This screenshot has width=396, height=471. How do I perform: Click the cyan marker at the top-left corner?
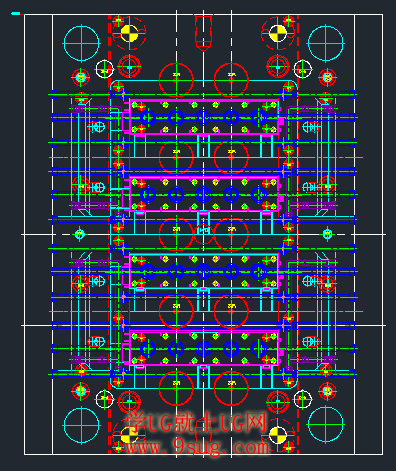pyautogui.click(x=16, y=14)
